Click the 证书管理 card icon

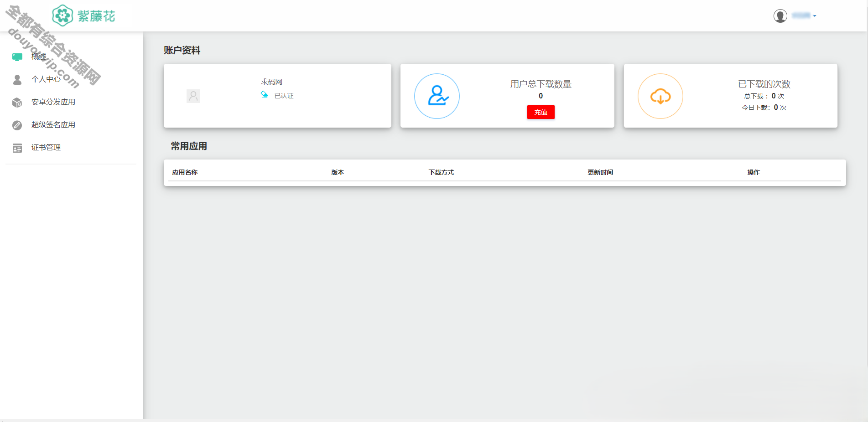[17, 148]
